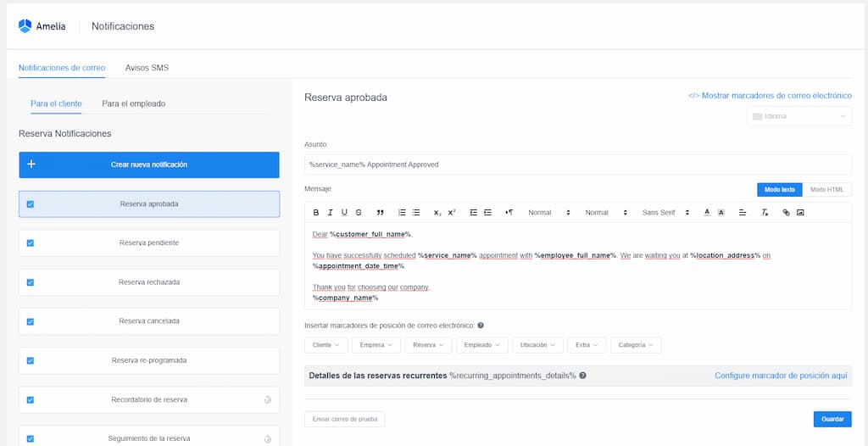Image resolution: width=868 pixels, height=446 pixels.
Task: Click Enviar correo de prueba button
Action: (x=345, y=420)
